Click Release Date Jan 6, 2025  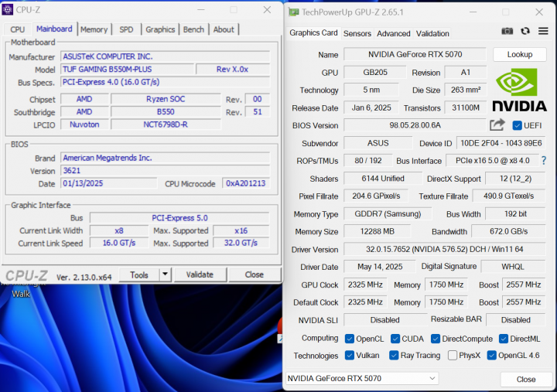371,107
